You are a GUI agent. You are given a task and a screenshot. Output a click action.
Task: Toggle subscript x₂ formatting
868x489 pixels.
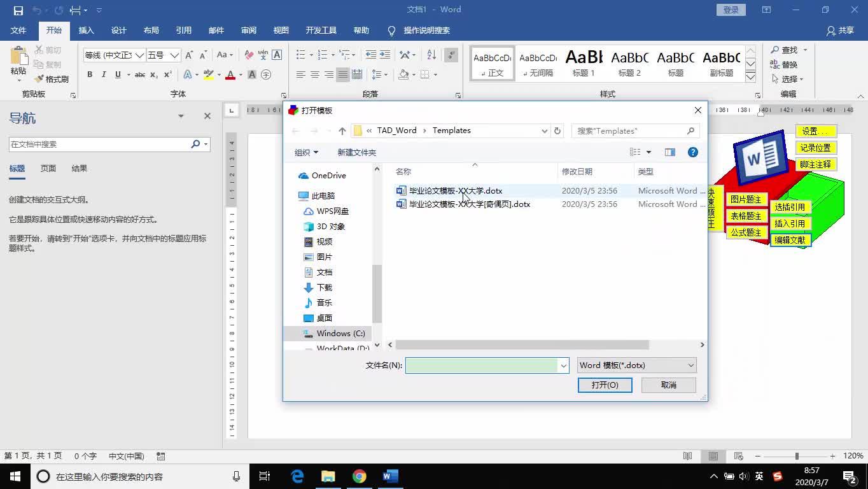pos(155,74)
